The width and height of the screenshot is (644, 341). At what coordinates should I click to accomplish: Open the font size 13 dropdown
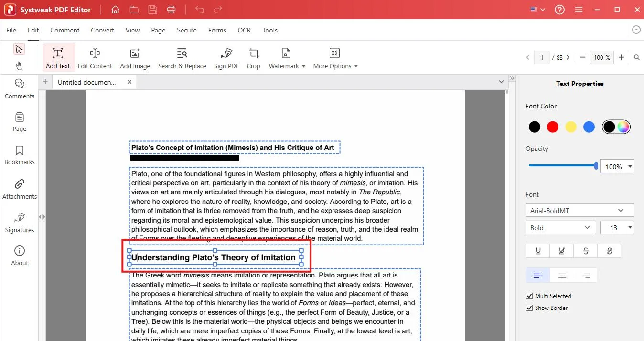point(617,228)
